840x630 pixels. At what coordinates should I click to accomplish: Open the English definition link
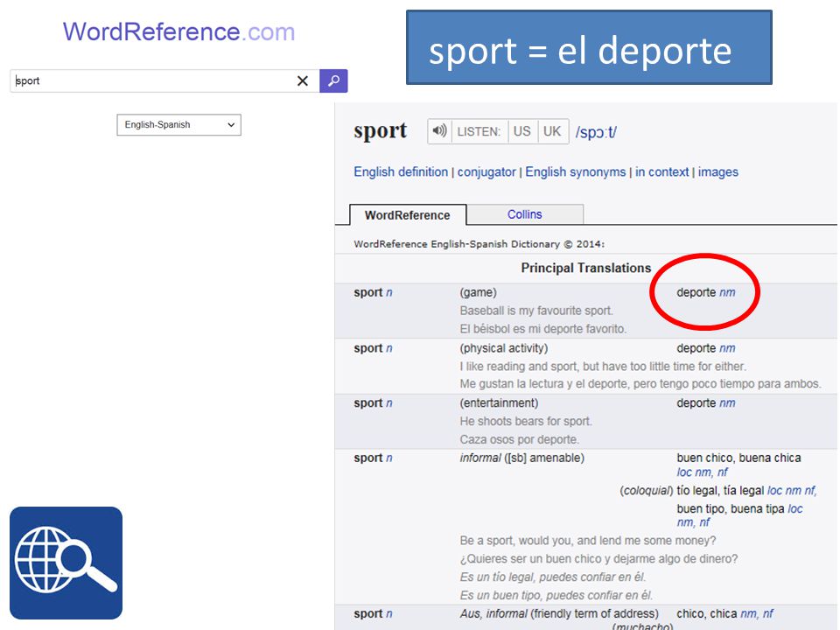click(x=401, y=172)
